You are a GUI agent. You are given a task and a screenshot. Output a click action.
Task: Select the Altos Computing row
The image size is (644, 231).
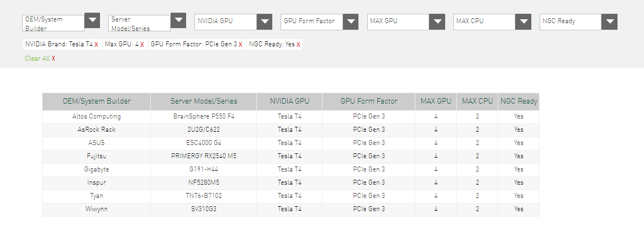pos(96,116)
